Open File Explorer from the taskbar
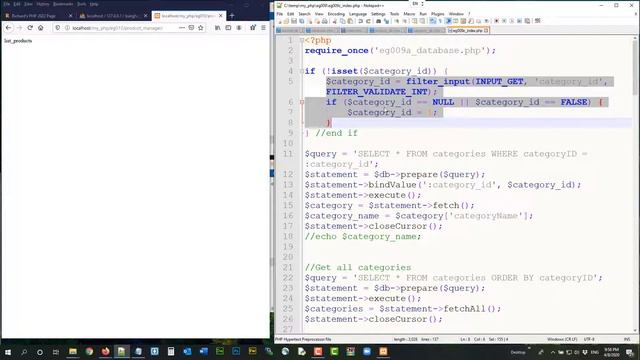This screenshot has width=640, height=360. (73, 351)
